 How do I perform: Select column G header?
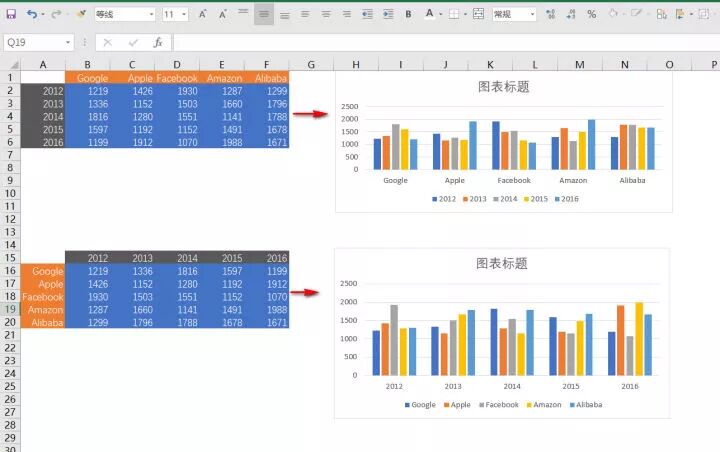point(311,65)
